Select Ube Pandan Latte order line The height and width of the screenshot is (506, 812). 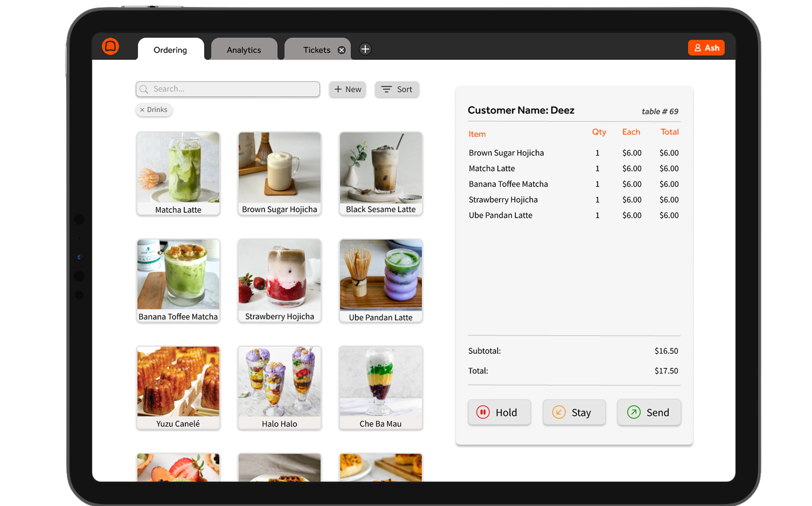pyautogui.click(x=573, y=215)
